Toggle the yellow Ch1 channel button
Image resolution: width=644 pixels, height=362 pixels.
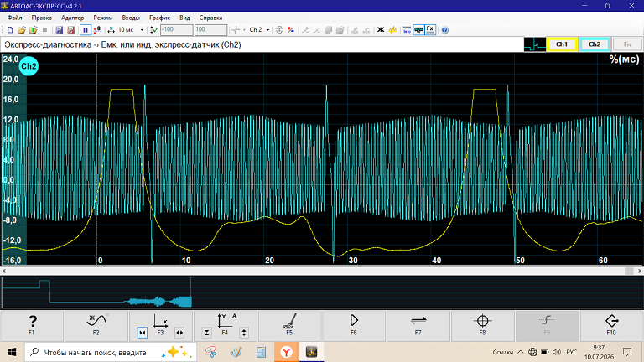tap(562, 44)
